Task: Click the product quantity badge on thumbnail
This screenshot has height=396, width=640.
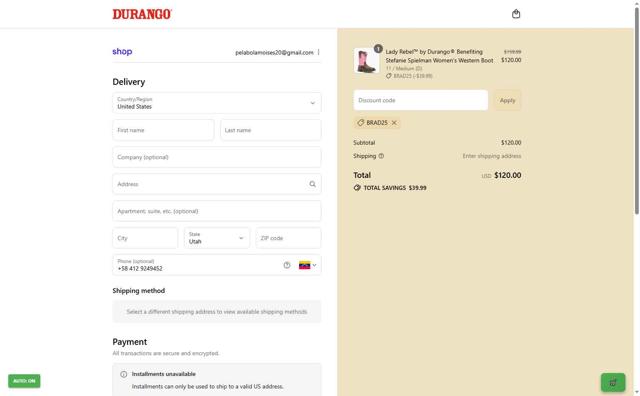Action: click(378, 49)
